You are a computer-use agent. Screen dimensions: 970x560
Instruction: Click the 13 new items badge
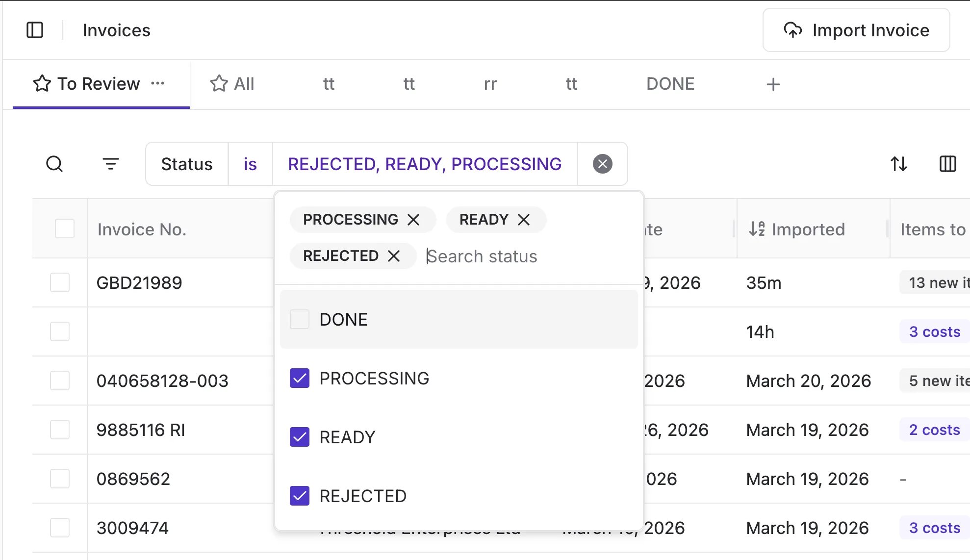tap(935, 282)
